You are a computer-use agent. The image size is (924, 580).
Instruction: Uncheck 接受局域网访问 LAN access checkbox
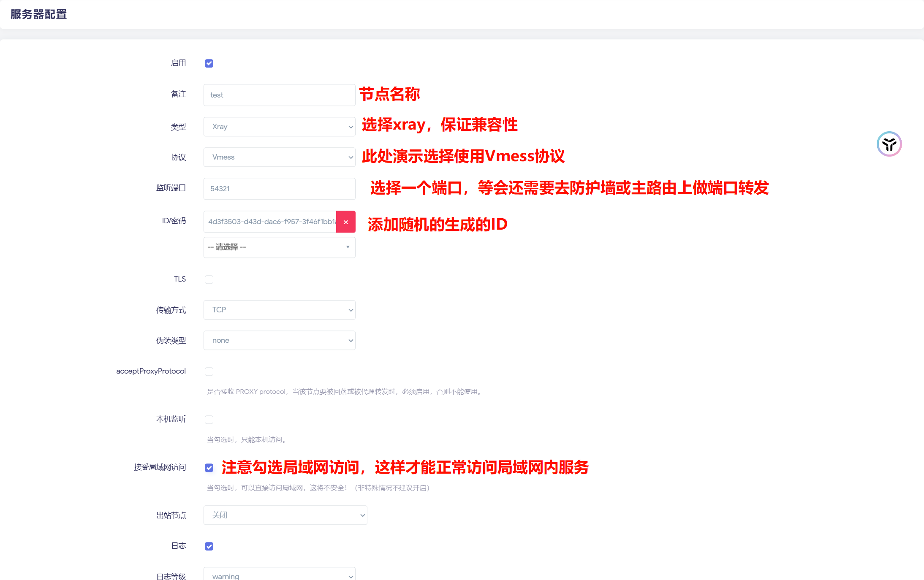[x=209, y=468]
